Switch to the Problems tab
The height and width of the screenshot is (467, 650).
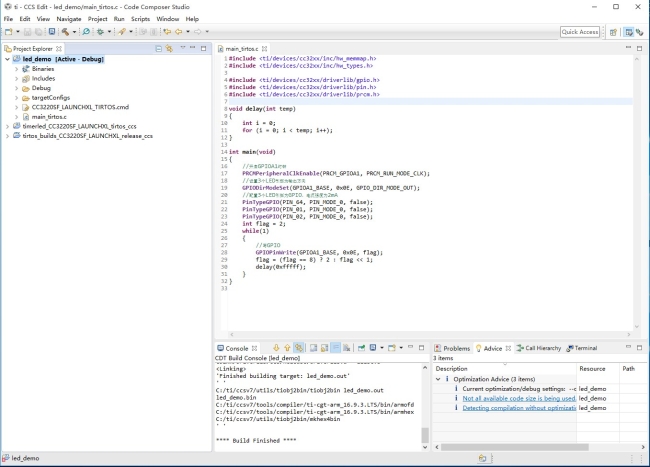point(454,348)
